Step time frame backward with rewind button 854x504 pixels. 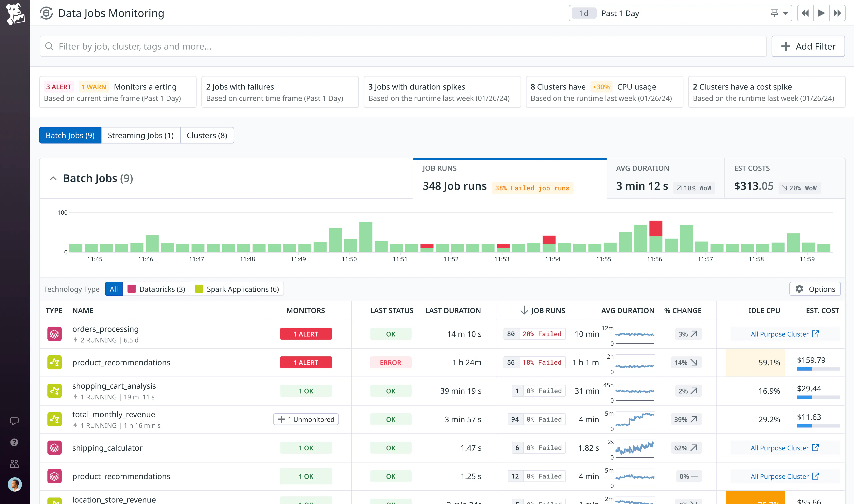(x=805, y=13)
